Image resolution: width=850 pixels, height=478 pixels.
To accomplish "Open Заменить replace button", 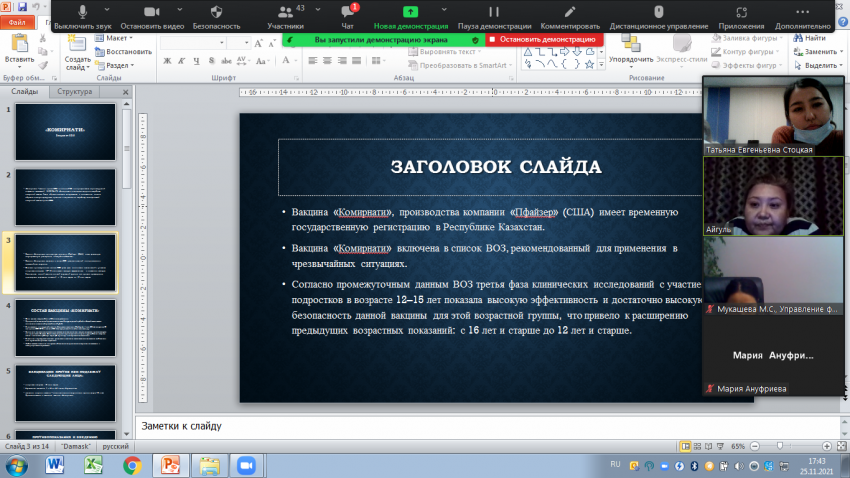I will (x=816, y=51).
